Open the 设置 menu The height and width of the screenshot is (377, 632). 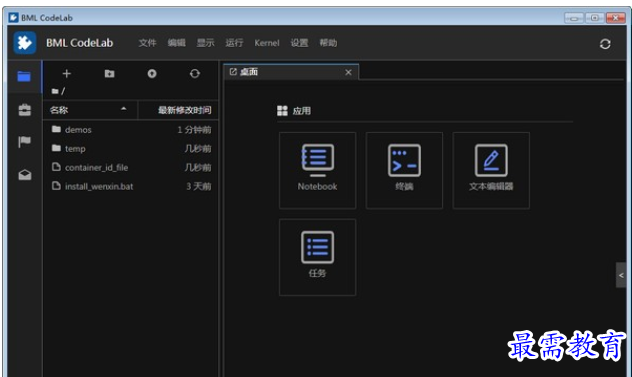coord(299,43)
